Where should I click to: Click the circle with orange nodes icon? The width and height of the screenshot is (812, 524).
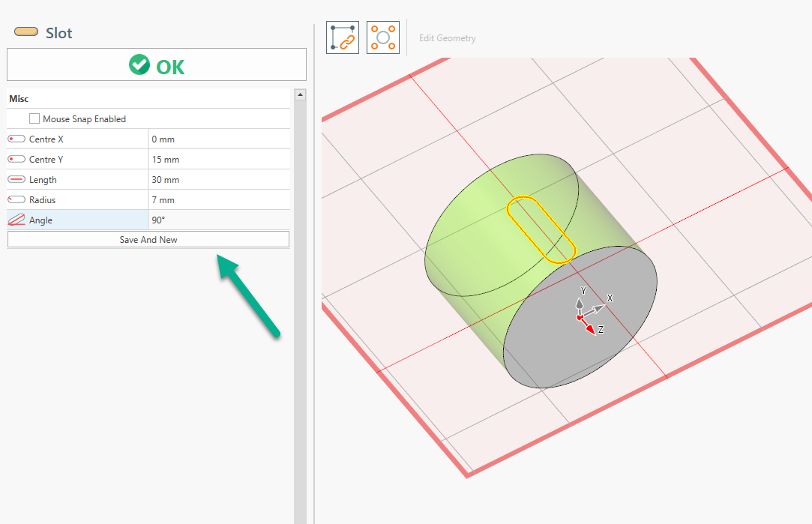pyautogui.click(x=383, y=37)
